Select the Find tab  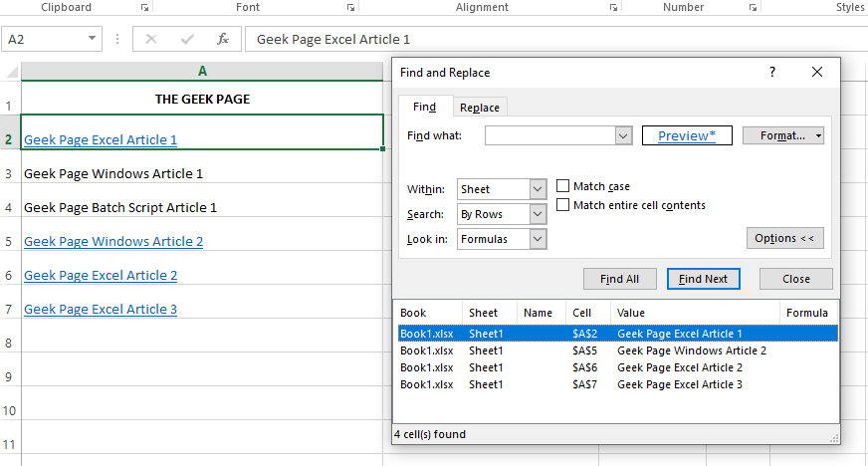[424, 108]
